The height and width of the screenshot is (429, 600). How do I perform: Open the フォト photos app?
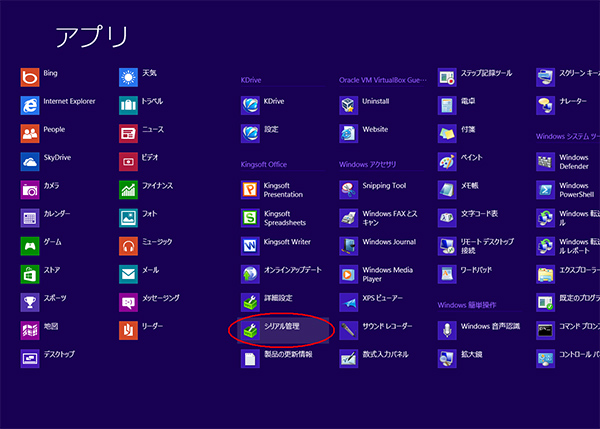click(129, 218)
